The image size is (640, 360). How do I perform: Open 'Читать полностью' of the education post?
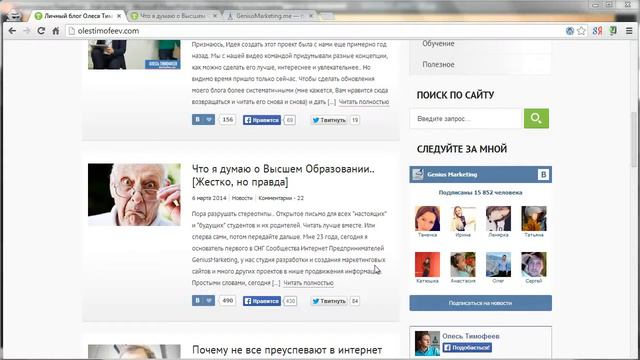[308, 283]
